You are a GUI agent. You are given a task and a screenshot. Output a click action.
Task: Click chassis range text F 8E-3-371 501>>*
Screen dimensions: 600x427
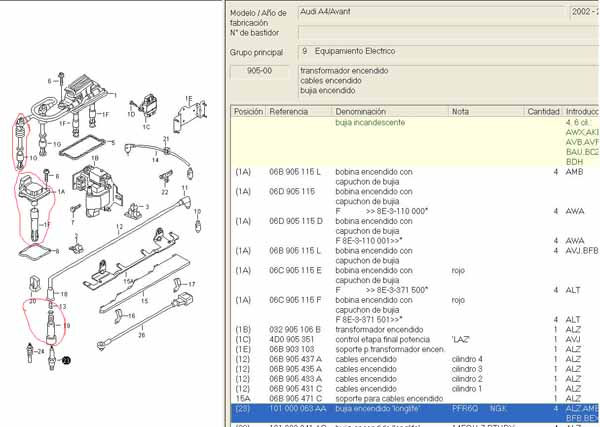pyautogui.click(x=369, y=320)
